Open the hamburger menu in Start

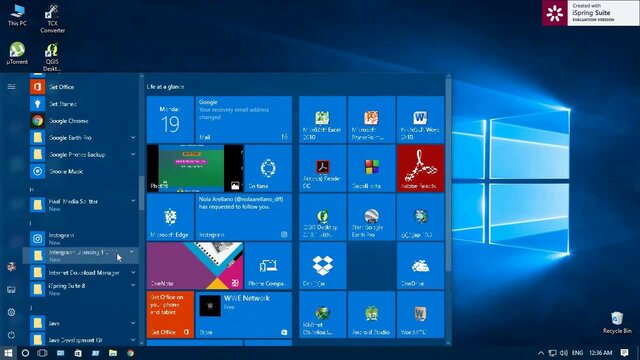(x=11, y=87)
